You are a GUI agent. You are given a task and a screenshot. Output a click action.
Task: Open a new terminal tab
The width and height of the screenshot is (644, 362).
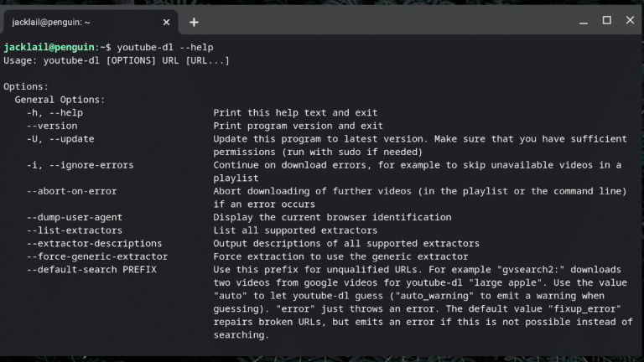tap(194, 22)
